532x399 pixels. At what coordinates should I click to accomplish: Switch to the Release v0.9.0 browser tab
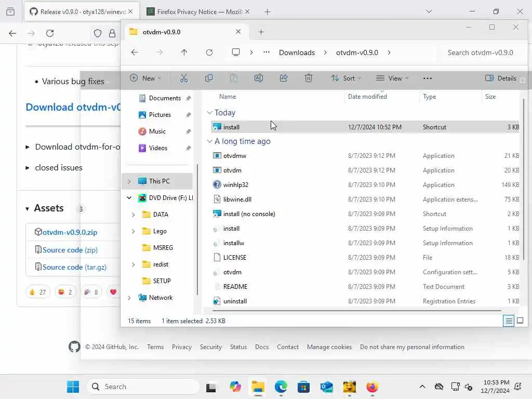click(x=82, y=12)
